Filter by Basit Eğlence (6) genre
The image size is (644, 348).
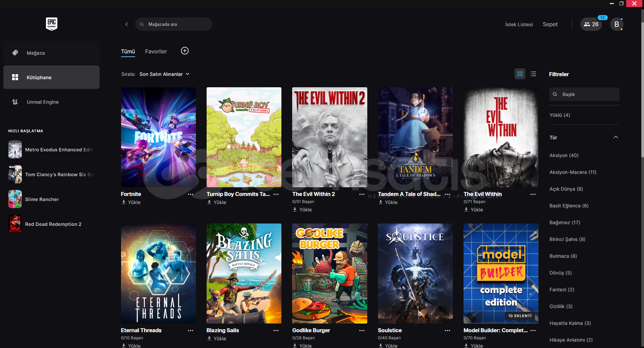[x=569, y=206]
